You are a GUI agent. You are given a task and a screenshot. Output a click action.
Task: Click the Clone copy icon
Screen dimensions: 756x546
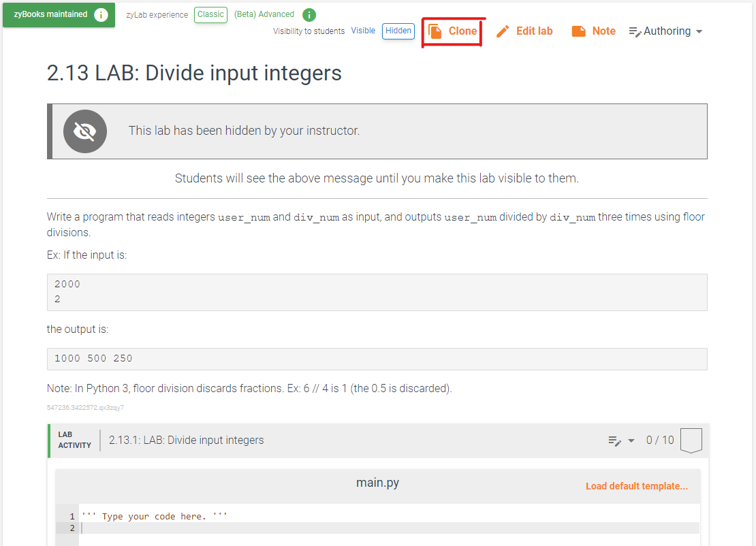[x=435, y=31]
